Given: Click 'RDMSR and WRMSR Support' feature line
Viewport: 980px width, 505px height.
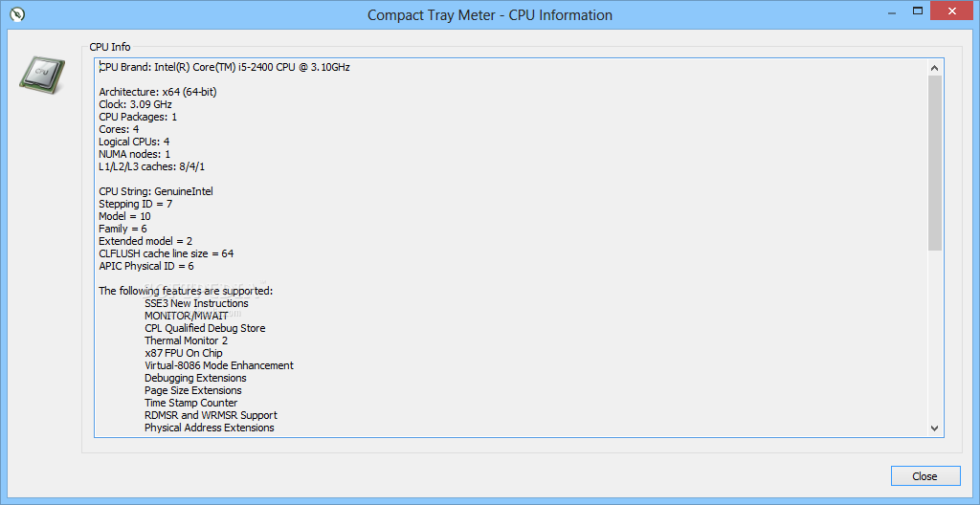Looking at the screenshot, I should (211, 415).
